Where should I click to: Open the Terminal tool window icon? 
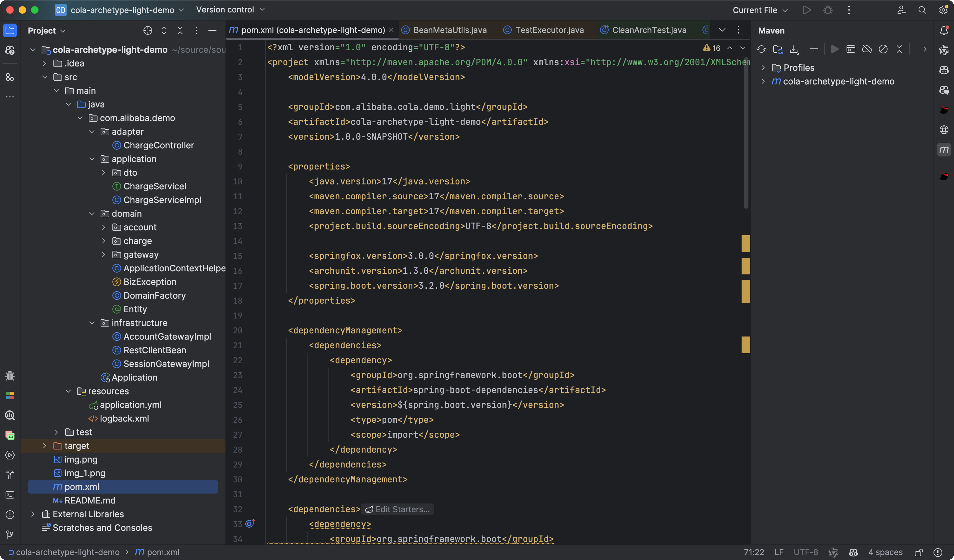10,495
